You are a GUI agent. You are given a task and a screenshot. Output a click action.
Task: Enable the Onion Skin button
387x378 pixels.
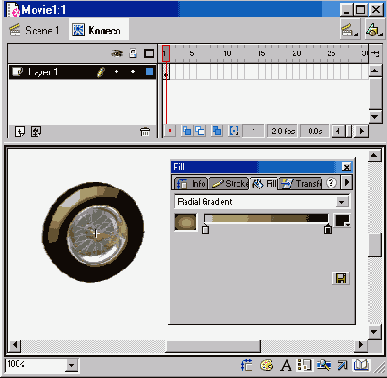(187, 131)
